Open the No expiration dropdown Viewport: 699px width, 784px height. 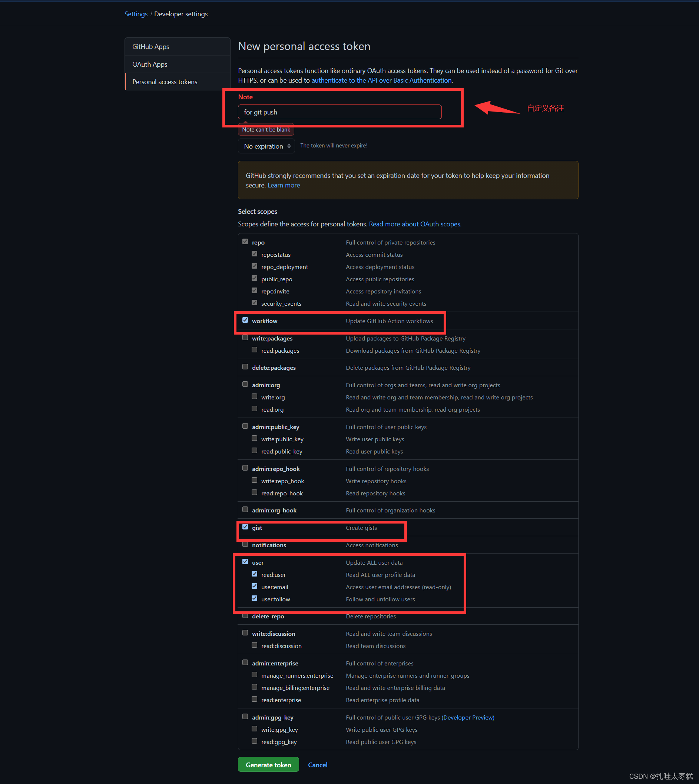[x=266, y=146]
